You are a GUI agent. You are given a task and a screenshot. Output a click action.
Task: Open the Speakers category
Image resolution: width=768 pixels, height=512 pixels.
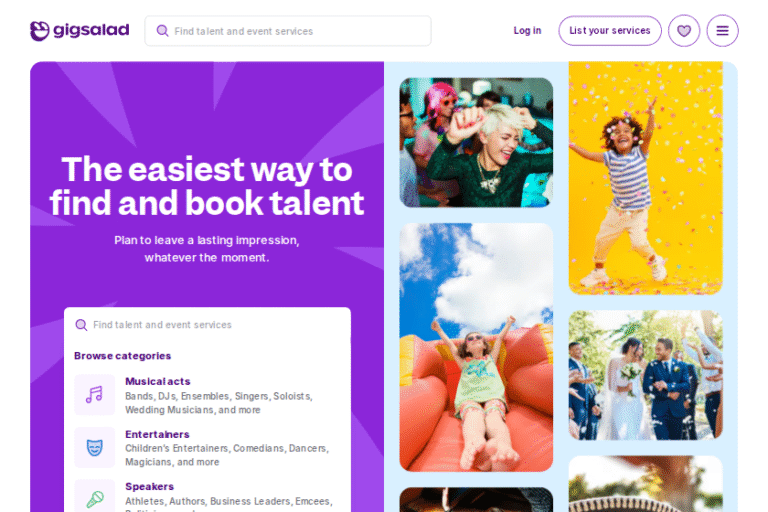149,487
